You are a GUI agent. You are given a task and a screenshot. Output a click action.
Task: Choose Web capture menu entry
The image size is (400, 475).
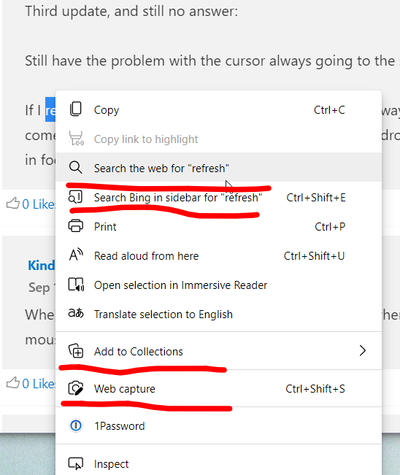tap(219, 389)
